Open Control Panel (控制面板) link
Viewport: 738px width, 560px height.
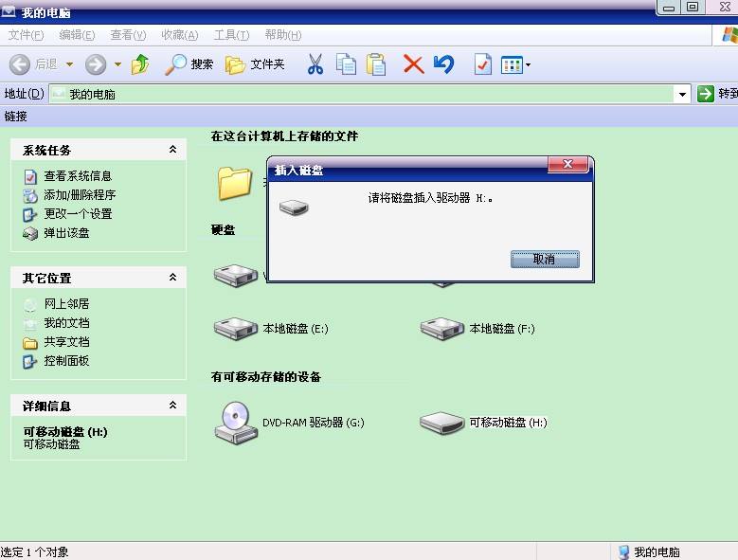[66, 361]
